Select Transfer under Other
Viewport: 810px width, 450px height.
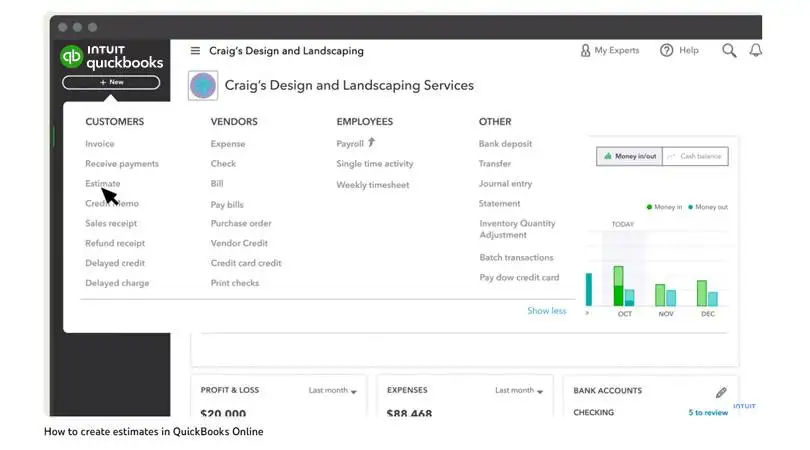(494, 164)
